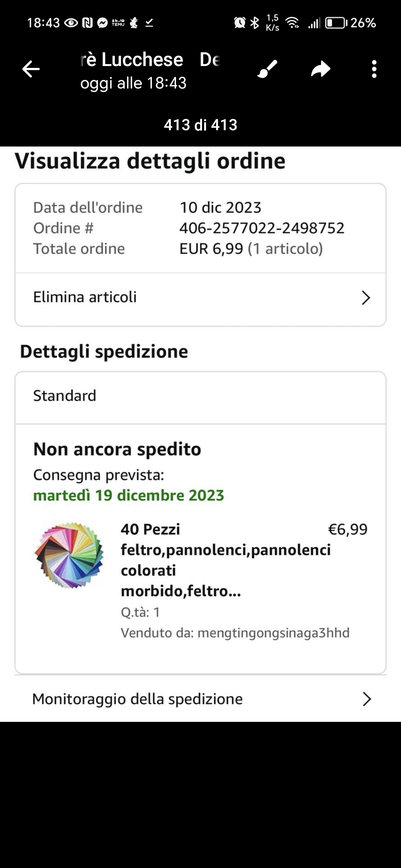Viewport: 401px width, 868px height.
Task: Tap the 413 di 413 image counter
Action: [200, 125]
